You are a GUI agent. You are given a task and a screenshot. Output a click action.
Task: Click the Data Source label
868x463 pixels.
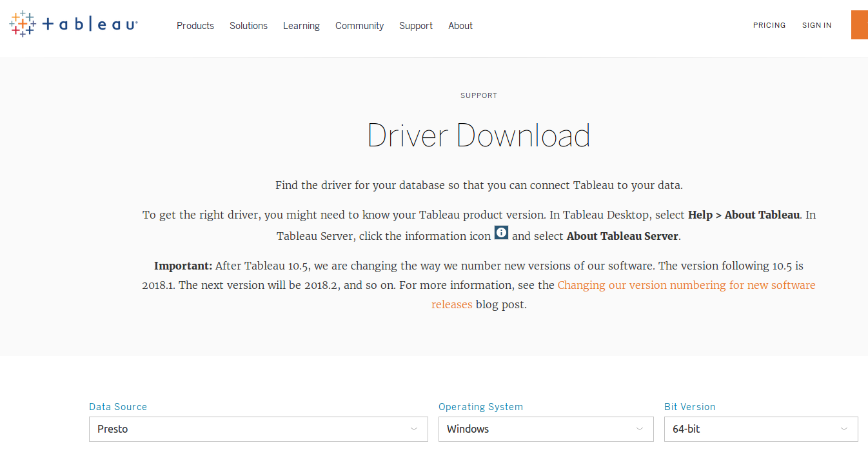(118, 407)
